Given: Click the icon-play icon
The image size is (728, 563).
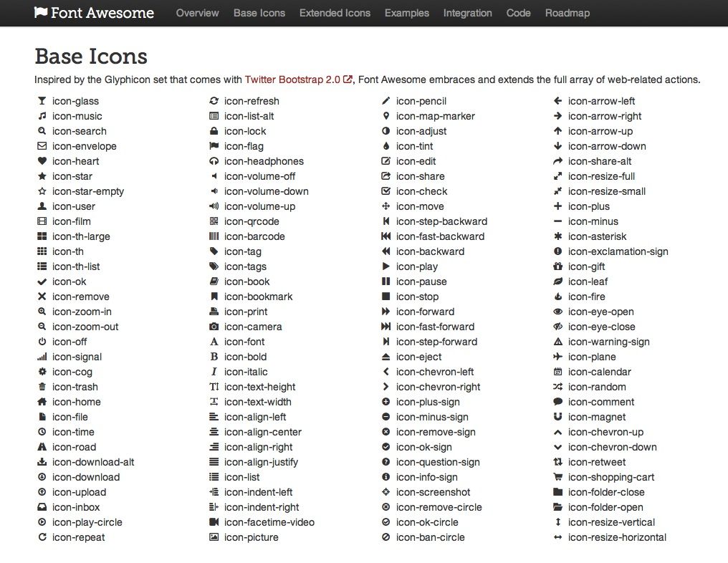Looking at the screenshot, I should 386,266.
